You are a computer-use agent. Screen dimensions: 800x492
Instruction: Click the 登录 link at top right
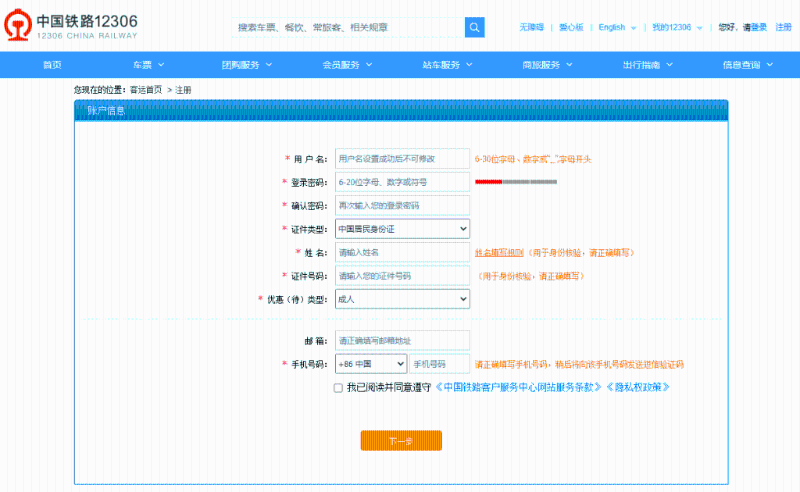(759, 27)
